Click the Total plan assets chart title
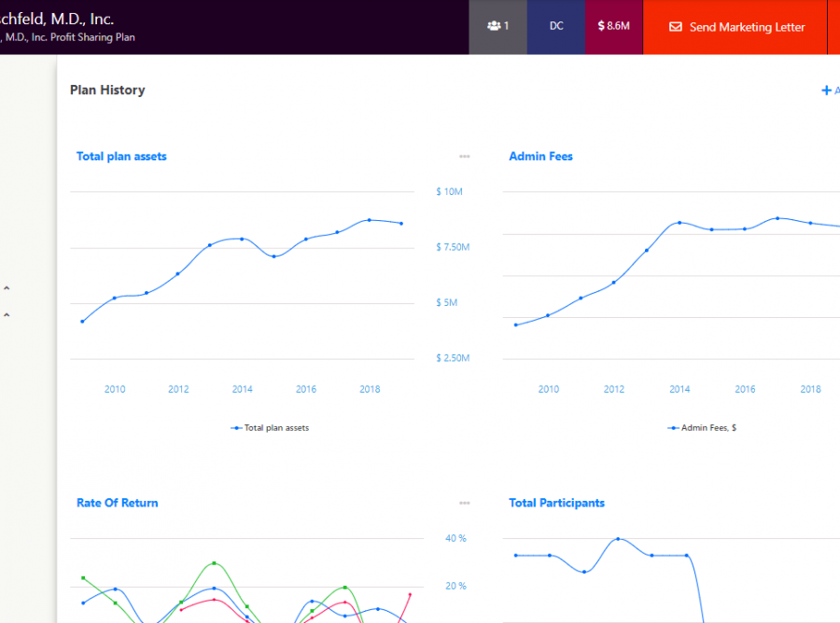This screenshot has height=623, width=840. pos(121,157)
